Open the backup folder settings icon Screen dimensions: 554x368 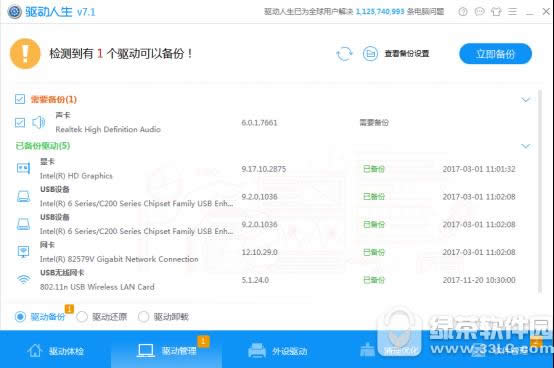pyautogui.click(x=370, y=54)
